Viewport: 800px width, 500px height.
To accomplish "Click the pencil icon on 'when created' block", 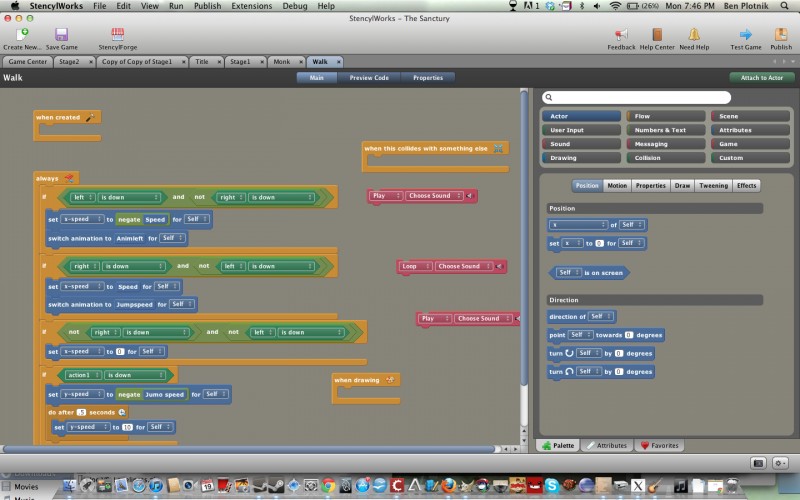I will (90, 117).
